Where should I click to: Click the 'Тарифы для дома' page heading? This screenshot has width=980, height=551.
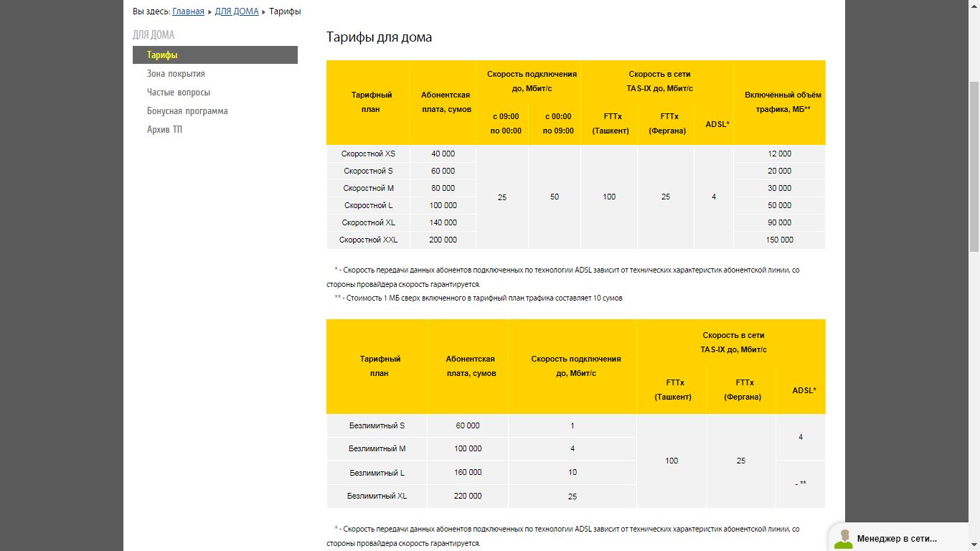point(379,37)
